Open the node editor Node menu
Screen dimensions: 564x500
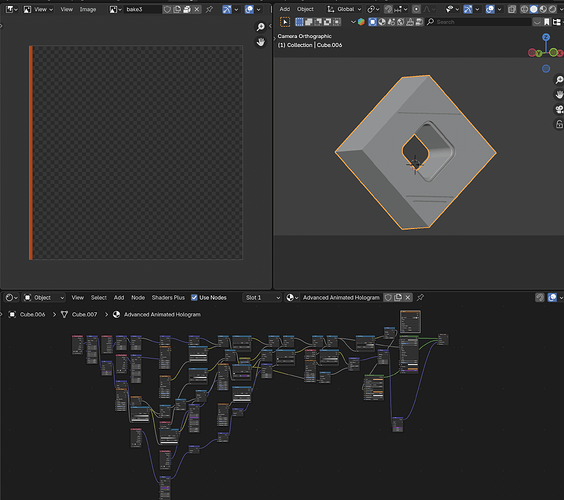pos(138,297)
